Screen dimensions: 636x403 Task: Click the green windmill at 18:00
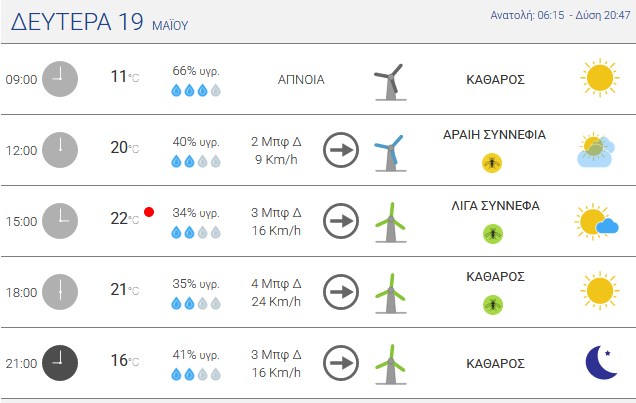390,294
